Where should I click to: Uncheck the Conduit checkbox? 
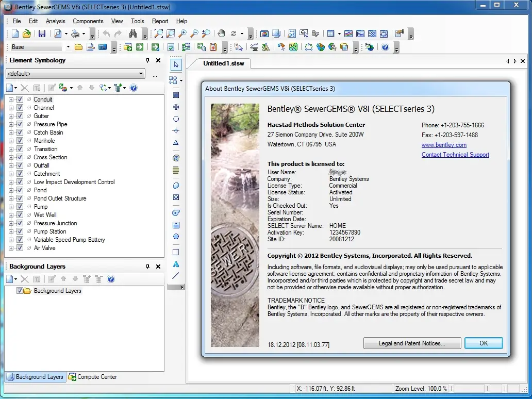click(x=20, y=99)
